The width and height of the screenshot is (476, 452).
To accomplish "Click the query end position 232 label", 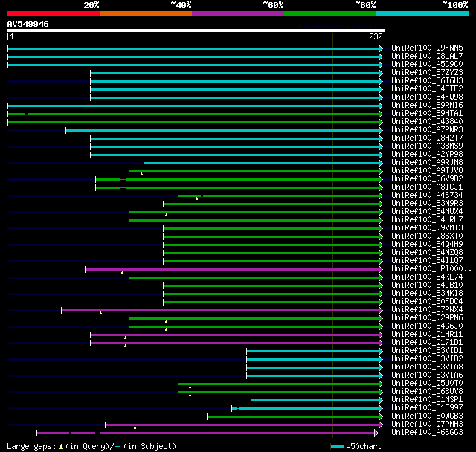I will 376,36.
